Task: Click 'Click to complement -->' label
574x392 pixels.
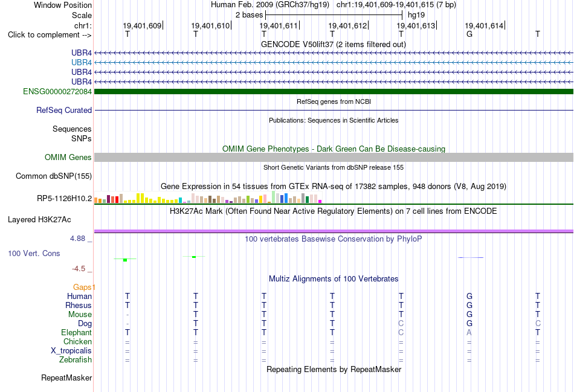Action: tap(50, 35)
